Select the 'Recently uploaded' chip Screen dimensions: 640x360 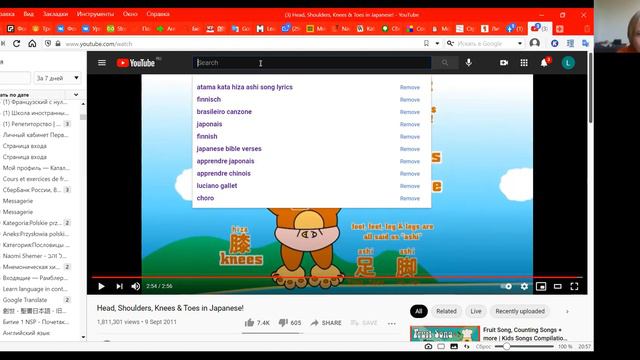click(520, 311)
